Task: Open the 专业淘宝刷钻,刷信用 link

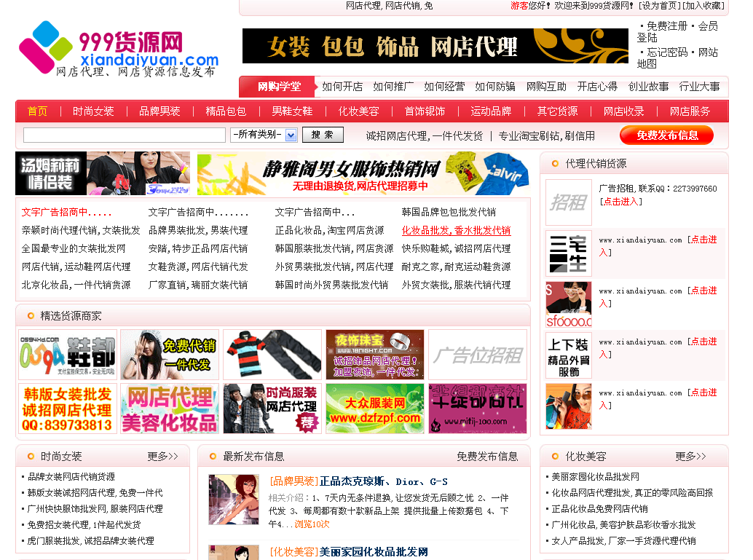Action: point(546,136)
